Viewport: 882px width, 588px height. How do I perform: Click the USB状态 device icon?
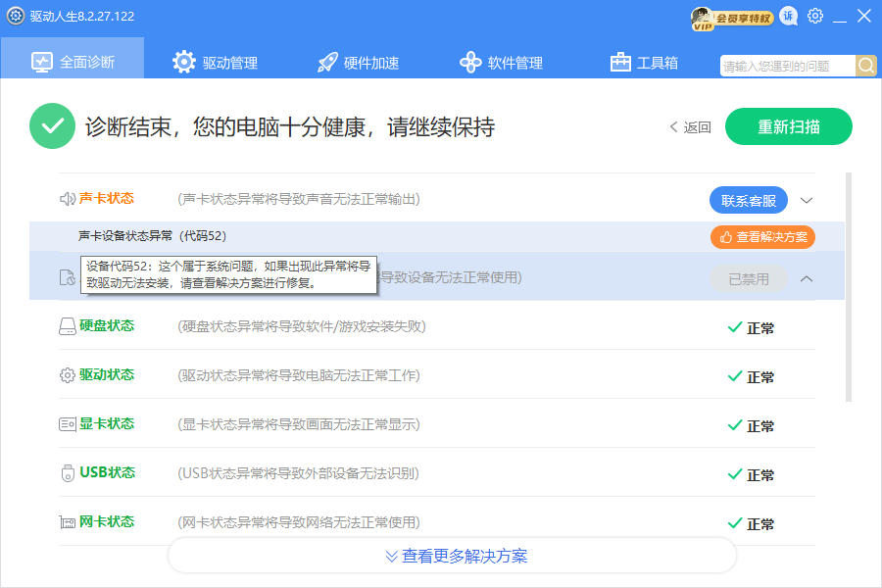click(x=68, y=473)
